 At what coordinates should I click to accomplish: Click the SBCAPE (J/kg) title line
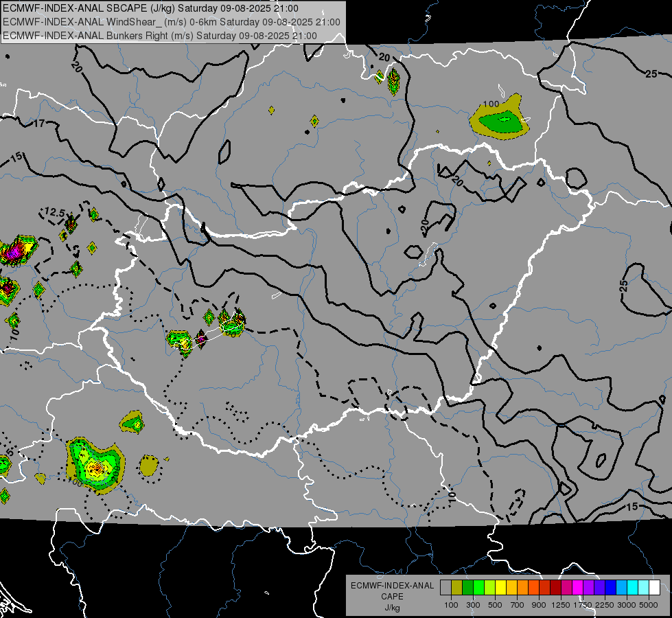[150, 8]
